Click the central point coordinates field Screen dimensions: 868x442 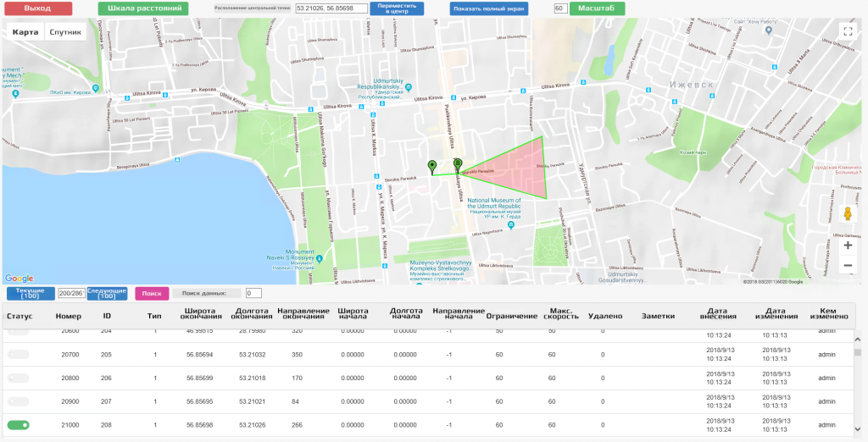click(x=331, y=8)
